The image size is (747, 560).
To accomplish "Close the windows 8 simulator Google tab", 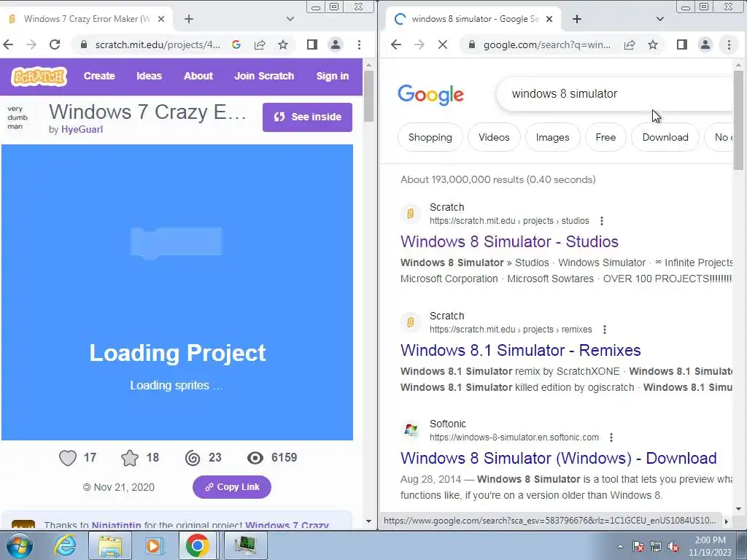I will tap(549, 19).
